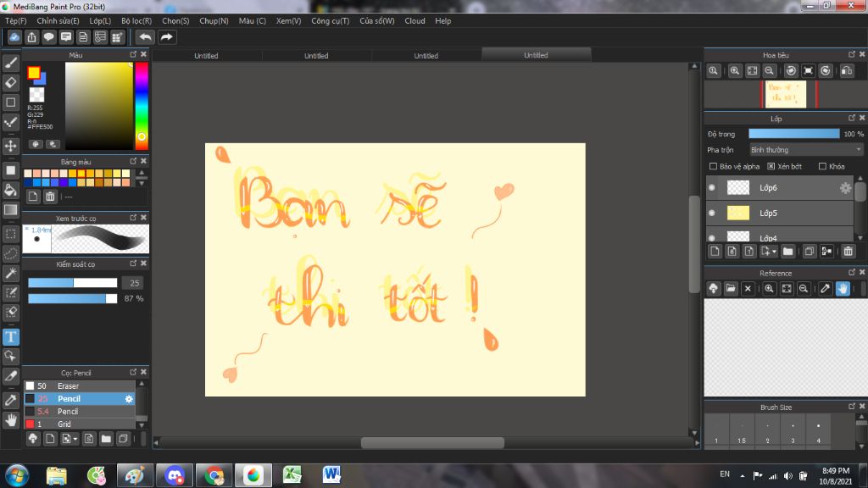Hide the Lớp5 layer
Screen dimensions: 868x488
(712, 213)
